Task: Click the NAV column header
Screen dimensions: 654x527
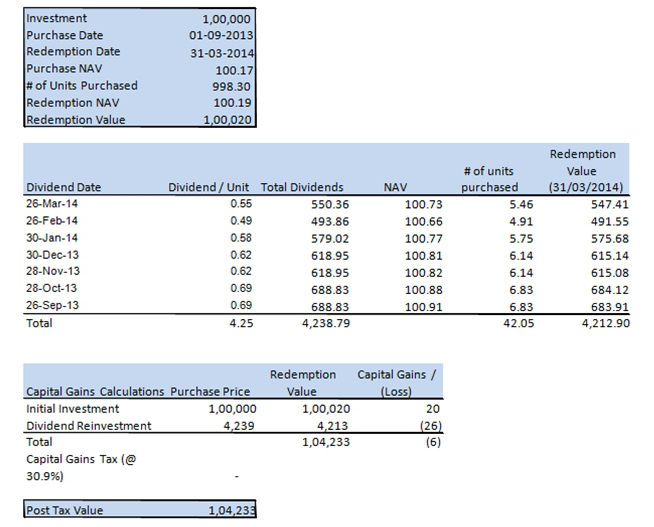Action: pos(395,187)
